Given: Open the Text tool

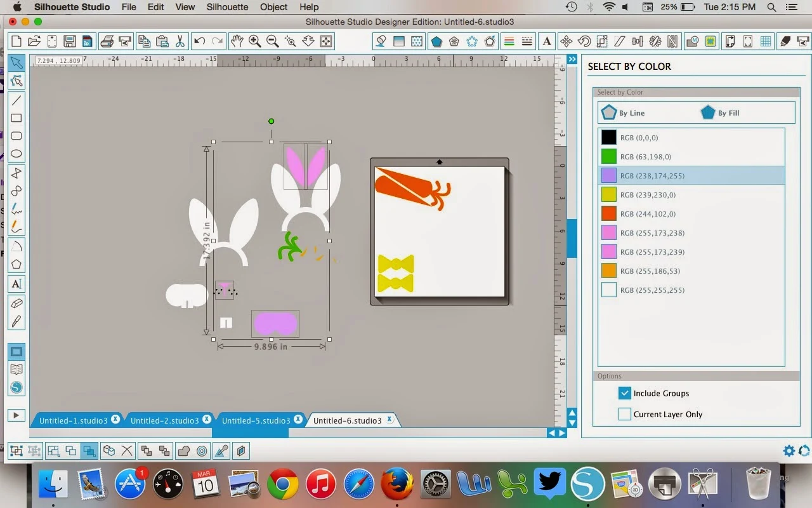Looking at the screenshot, I should [x=16, y=284].
